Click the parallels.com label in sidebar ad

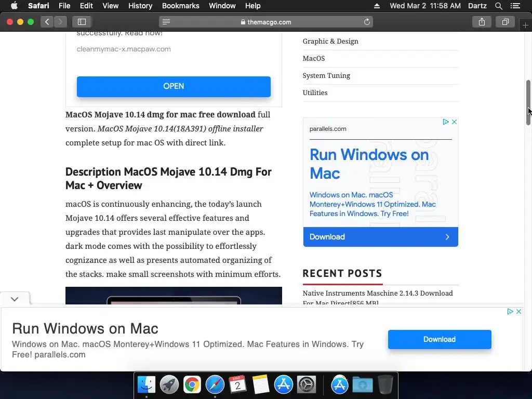coord(328,129)
